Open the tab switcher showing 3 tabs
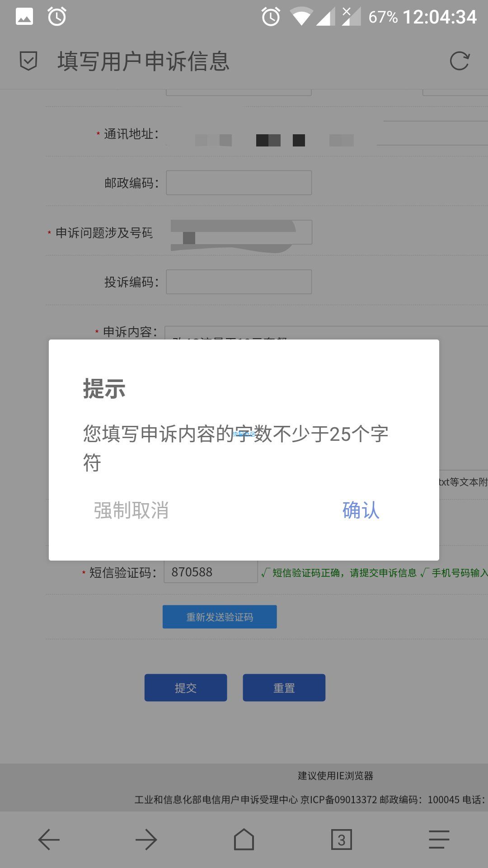Screen dimensions: 488x868 (342, 840)
